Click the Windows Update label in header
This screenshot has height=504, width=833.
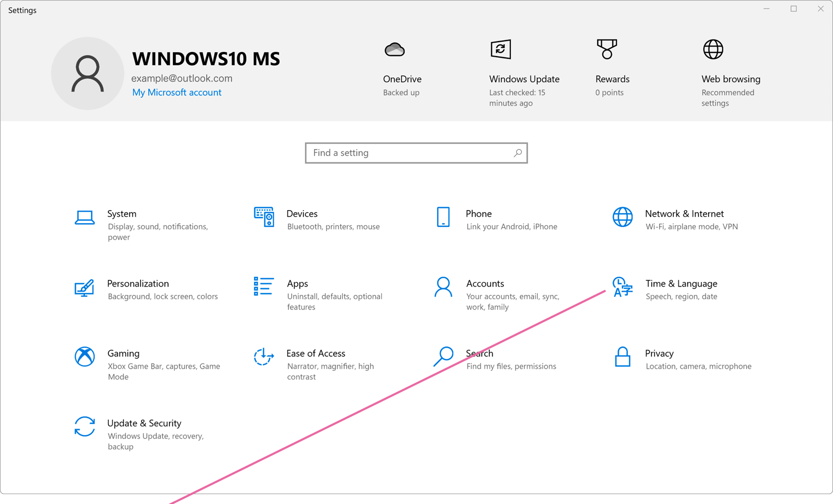pos(524,79)
